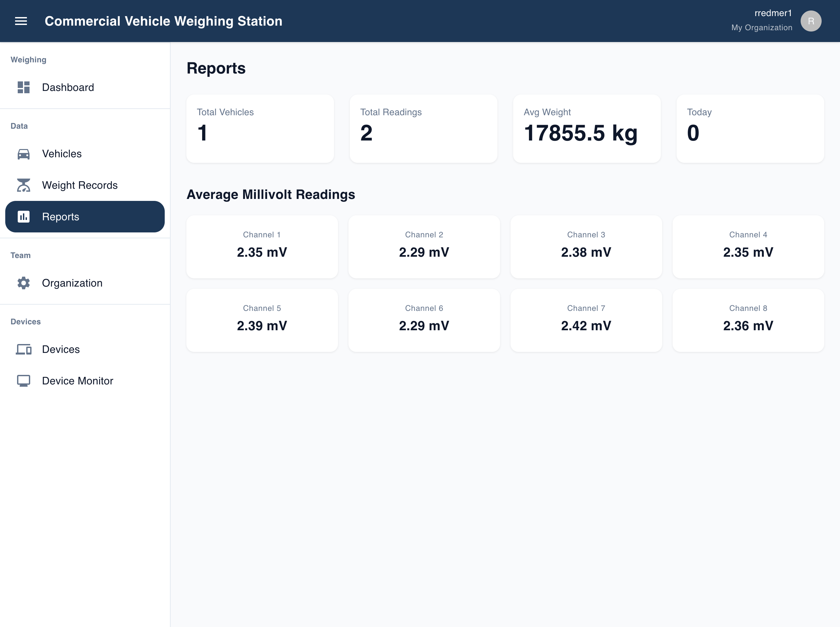
Task: Click the Data section label
Action: tap(19, 126)
